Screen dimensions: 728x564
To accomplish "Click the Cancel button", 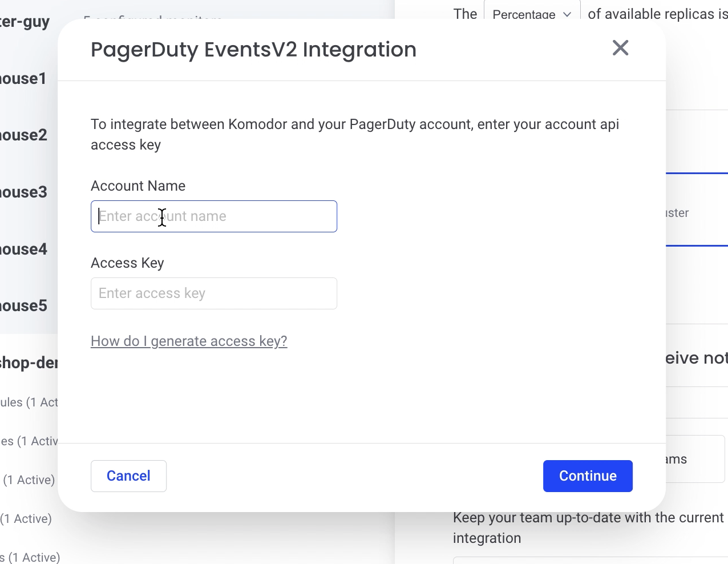I will tap(128, 476).
